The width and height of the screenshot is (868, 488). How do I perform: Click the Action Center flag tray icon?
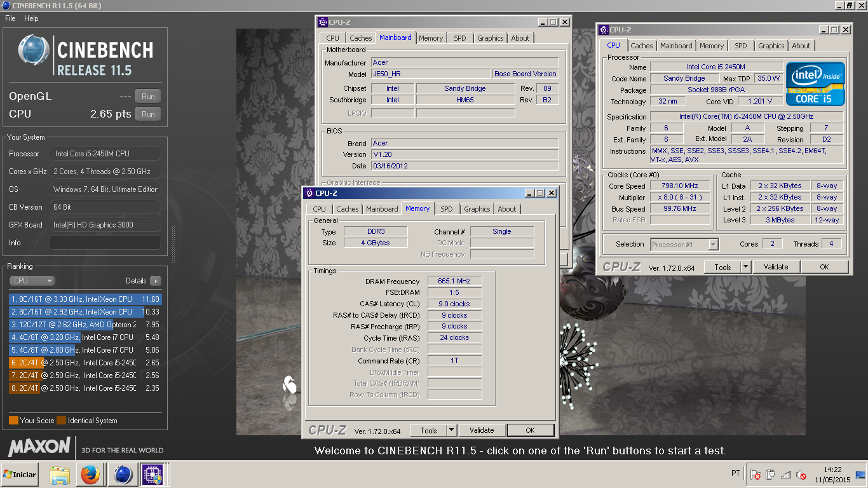[756, 475]
